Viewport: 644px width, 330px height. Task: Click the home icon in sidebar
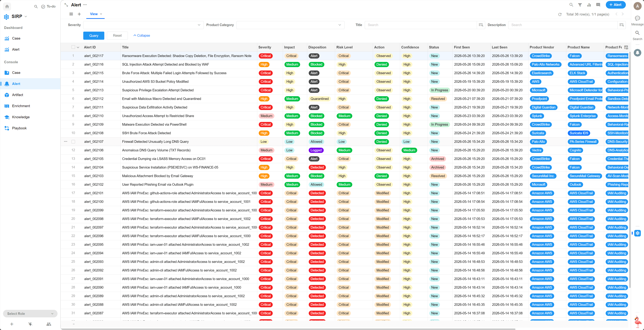[x=7, y=7]
